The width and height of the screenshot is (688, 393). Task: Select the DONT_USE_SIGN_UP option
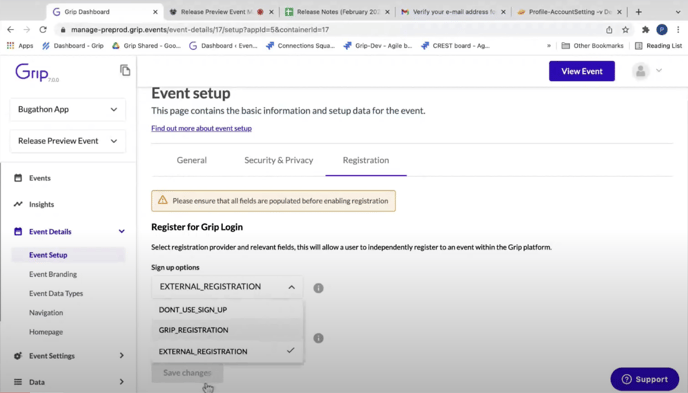(227, 310)
